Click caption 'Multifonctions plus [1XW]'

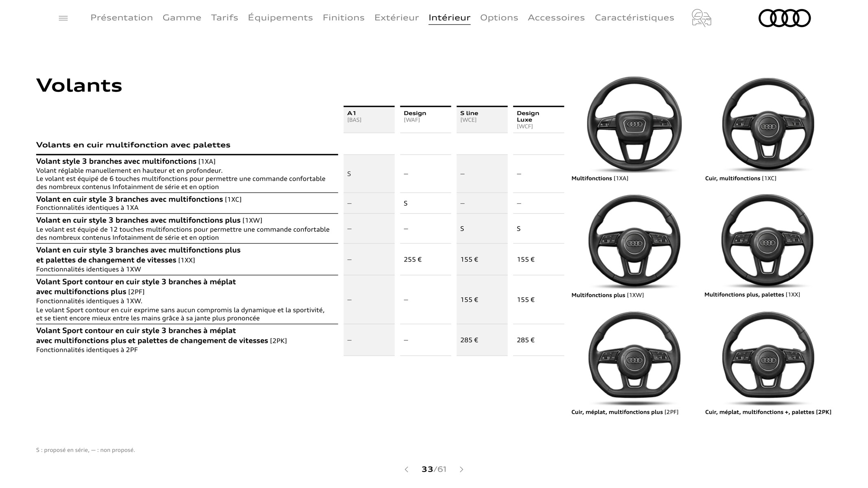point(608,295)
